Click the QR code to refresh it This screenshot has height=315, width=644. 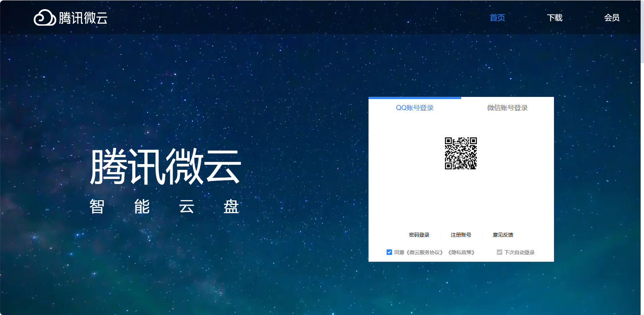point(461,153)
